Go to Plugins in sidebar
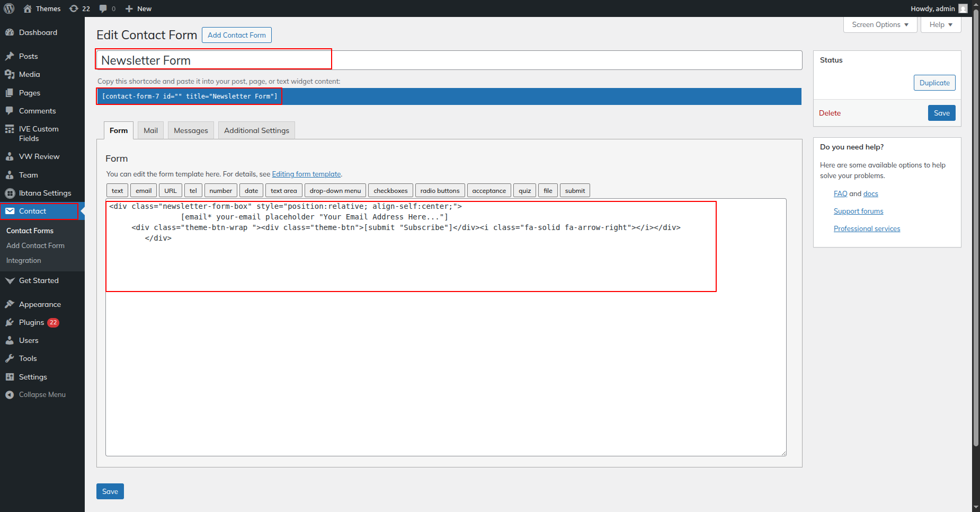 (31, 322)
